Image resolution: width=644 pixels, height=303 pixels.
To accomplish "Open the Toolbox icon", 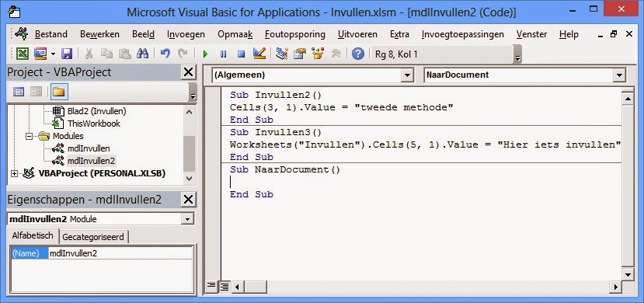I will 336,54.
